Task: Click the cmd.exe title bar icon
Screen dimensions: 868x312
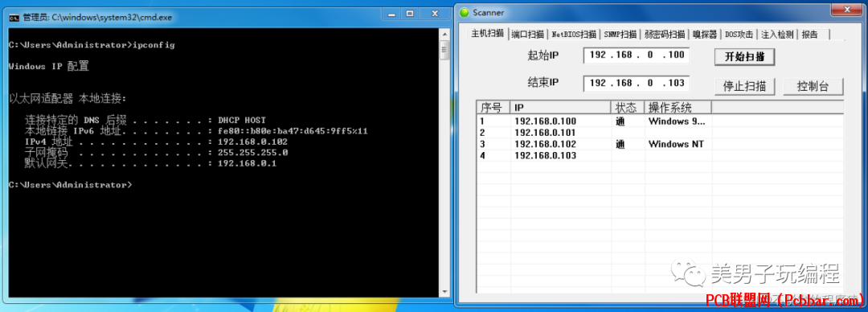Action: point(14,17)
